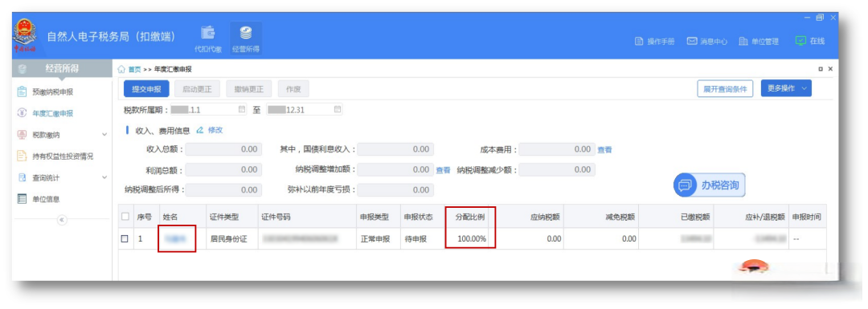The height and width of the screenshot is (309, 868).
Task: Click the 税款所属期 end date field
Action: tap(305, 109)
